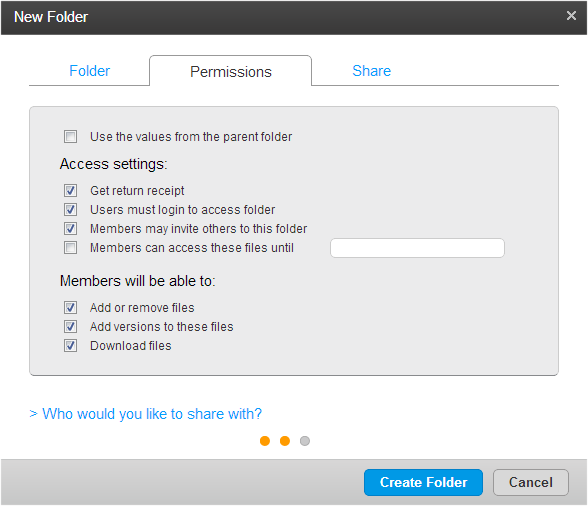Viewport: 588px width, 506px height.
Task: Select the second orange step dot
Action: (285, 441)
